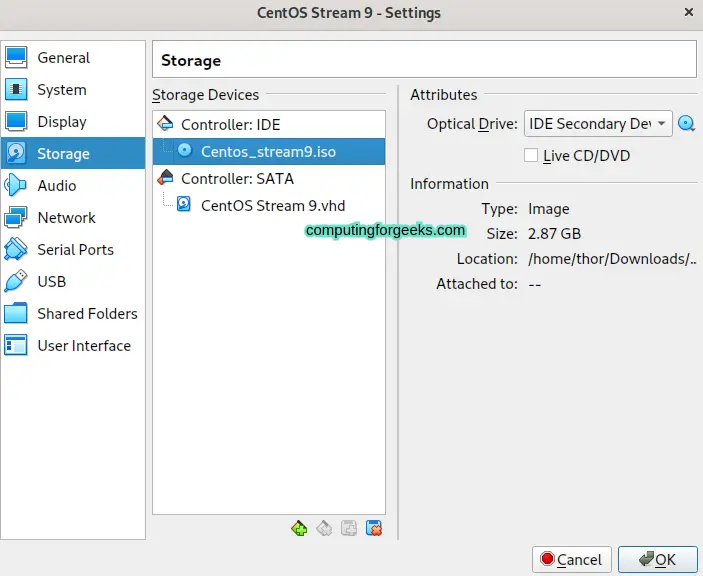The height and width of the screenshot is (576, 703).
Task: Click the optical disc icon beside Centos_stream9.iso
Action: (184, 151)
